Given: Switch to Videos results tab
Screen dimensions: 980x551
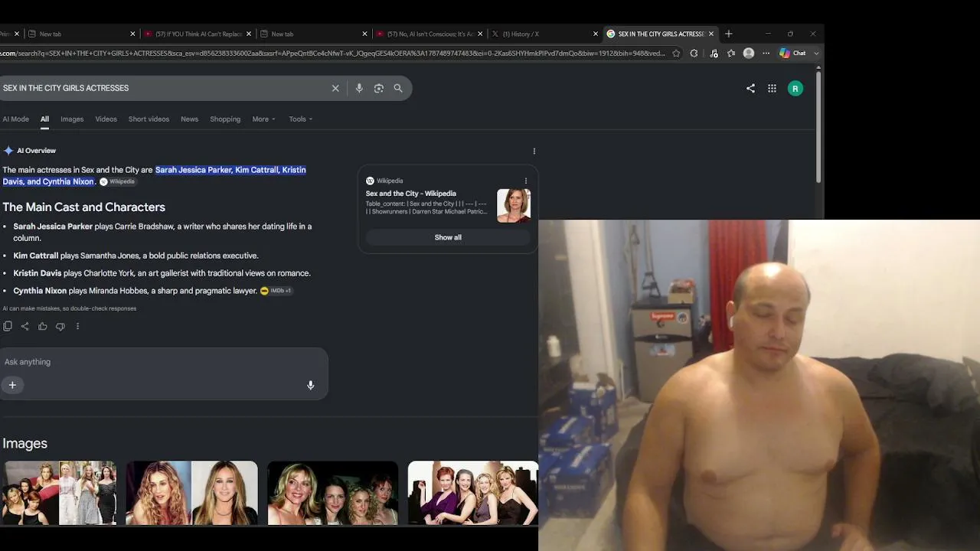Looking at the screenshot, I should point(106,119).
